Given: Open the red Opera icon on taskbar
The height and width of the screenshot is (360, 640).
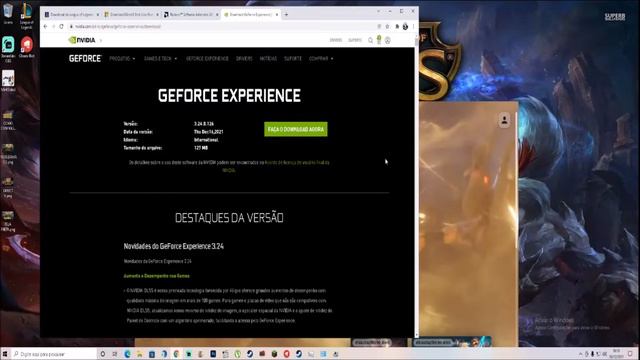Looking at the screenshot, I should pyautogui.click(x=287, y=354).
